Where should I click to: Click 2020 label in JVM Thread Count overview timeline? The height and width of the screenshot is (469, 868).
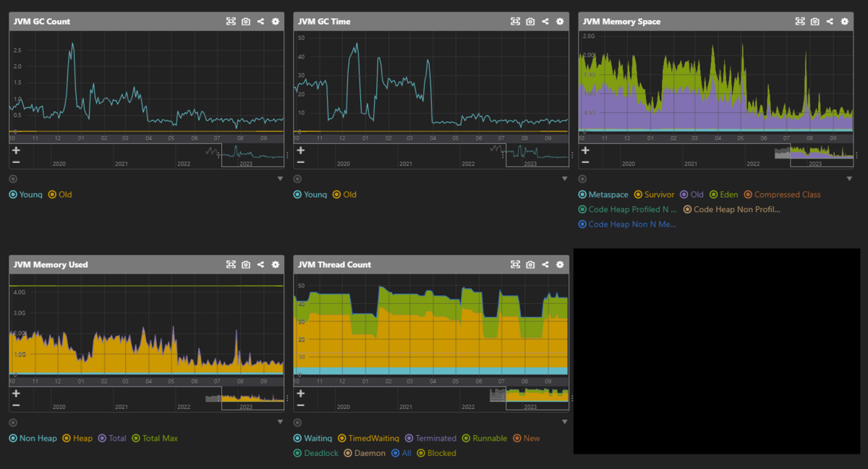(x=343, y=407)
